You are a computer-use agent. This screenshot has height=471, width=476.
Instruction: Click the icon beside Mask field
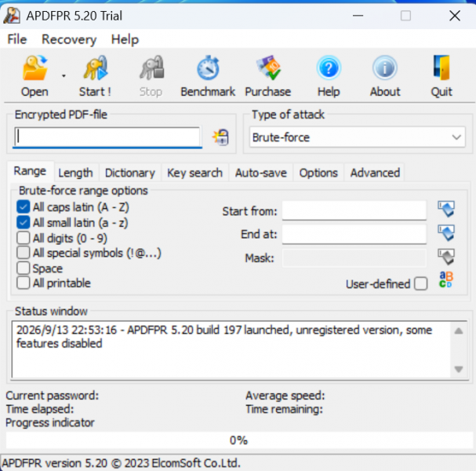pos(446,257)
